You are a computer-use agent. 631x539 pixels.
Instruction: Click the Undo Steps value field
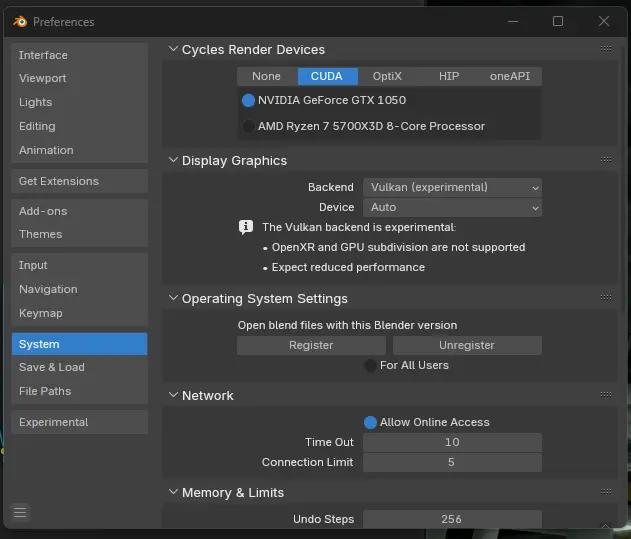pyautogui.click(x=452, y=519)
